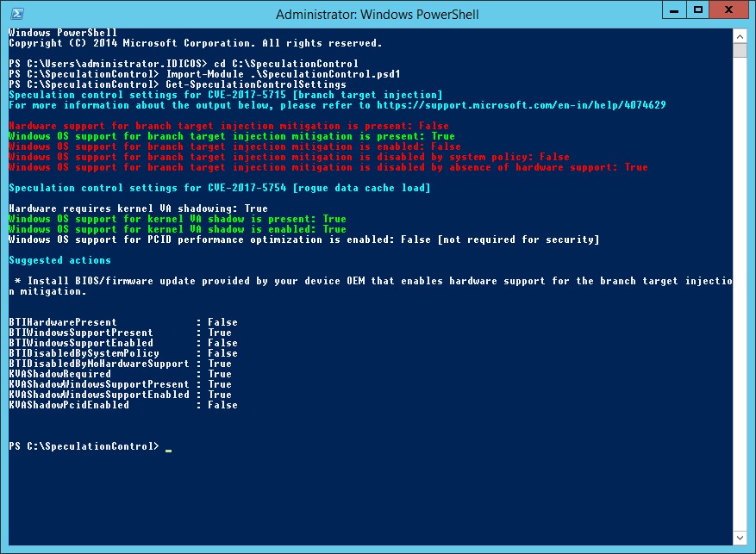Click the red hardware support False line
The image size is (756, 554).
[x=229, y=126]
